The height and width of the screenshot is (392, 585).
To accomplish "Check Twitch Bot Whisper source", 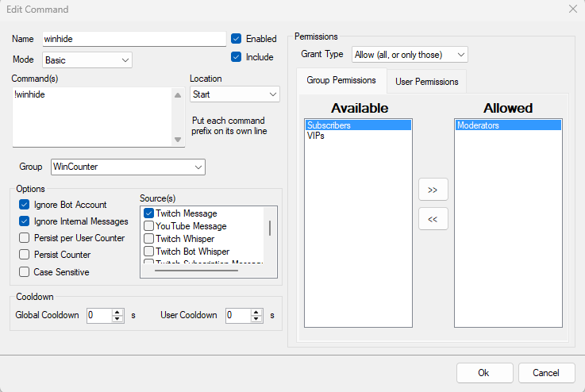I will point(148,251).
